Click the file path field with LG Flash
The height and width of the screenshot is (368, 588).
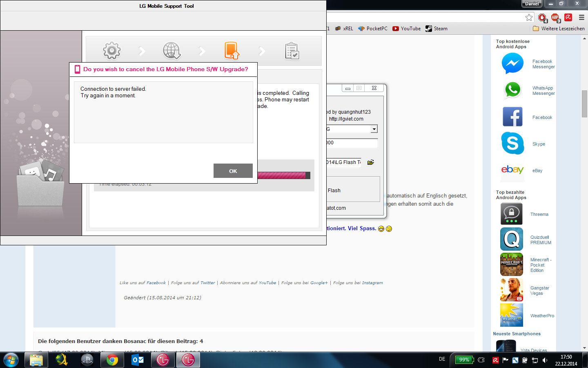coord(344,162)
